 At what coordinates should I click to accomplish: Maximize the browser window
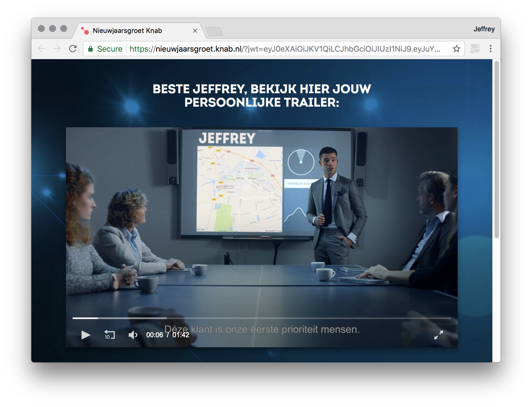point(63,28)
